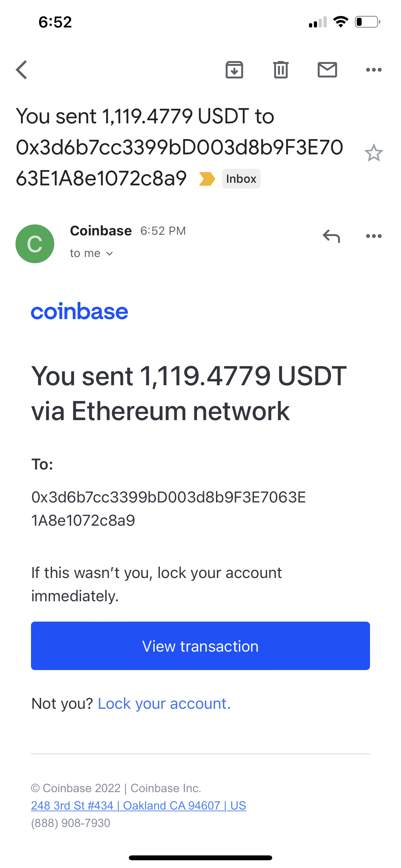Tap the Inbox label chip
Viewport: 401px width, 868px height.
coord(241,179)
